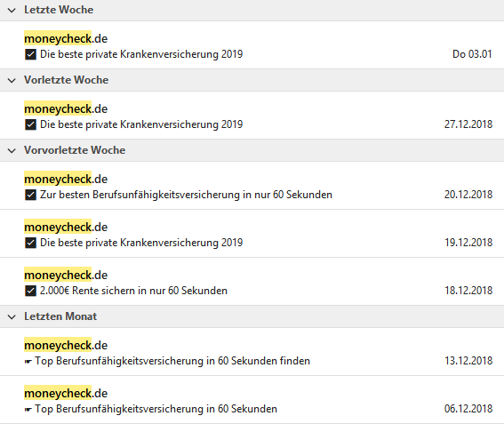Open the email dated 27.12.2018
504x424 pixels.
click(x=252, y=115)
